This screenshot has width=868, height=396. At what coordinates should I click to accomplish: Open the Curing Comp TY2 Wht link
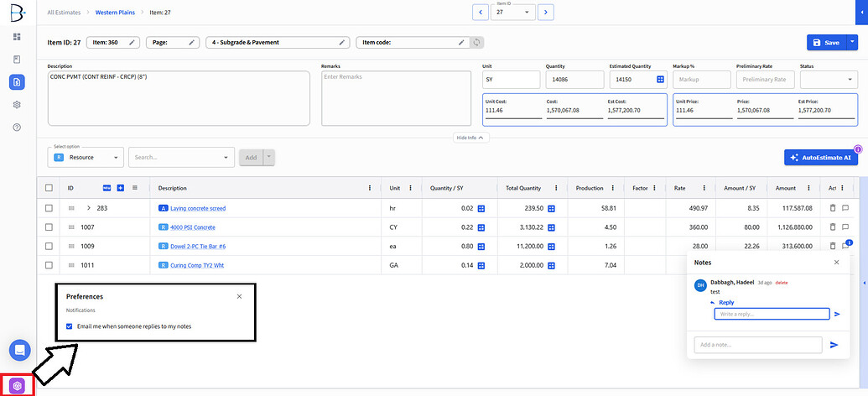[197, 265]
